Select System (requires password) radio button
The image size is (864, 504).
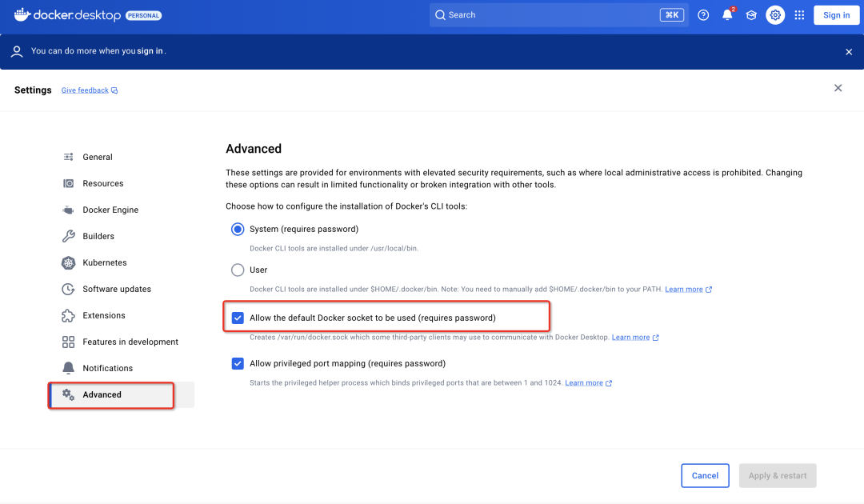pos(238,229)
